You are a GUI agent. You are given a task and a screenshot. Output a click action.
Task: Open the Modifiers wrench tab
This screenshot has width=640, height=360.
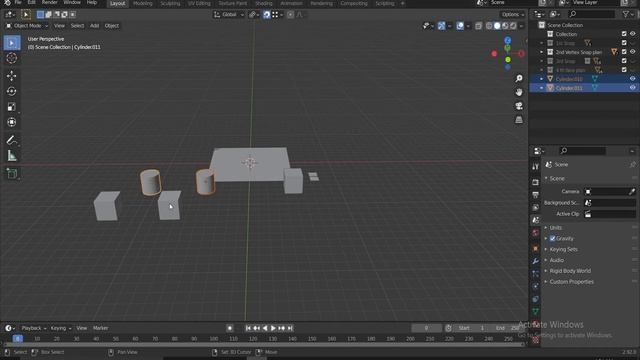click(536, 261)
